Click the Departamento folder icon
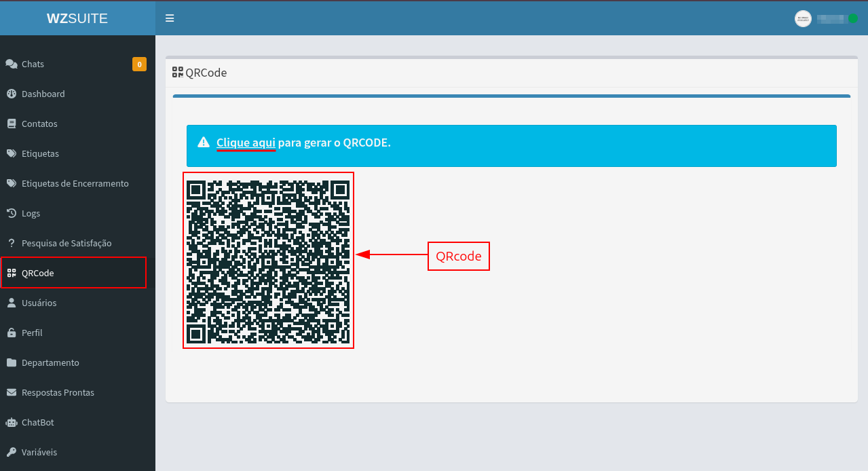Screen dimensions: 868x471 tap(12, 362)
